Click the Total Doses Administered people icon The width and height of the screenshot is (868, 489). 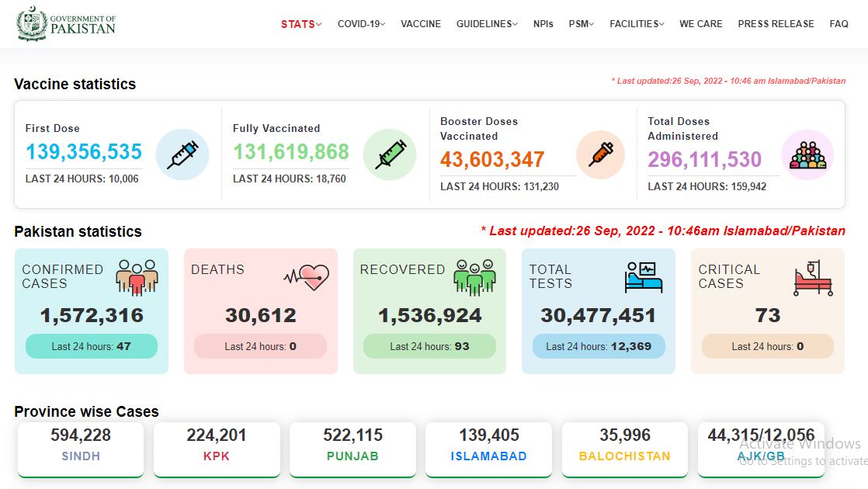click(x=807, y=155)
